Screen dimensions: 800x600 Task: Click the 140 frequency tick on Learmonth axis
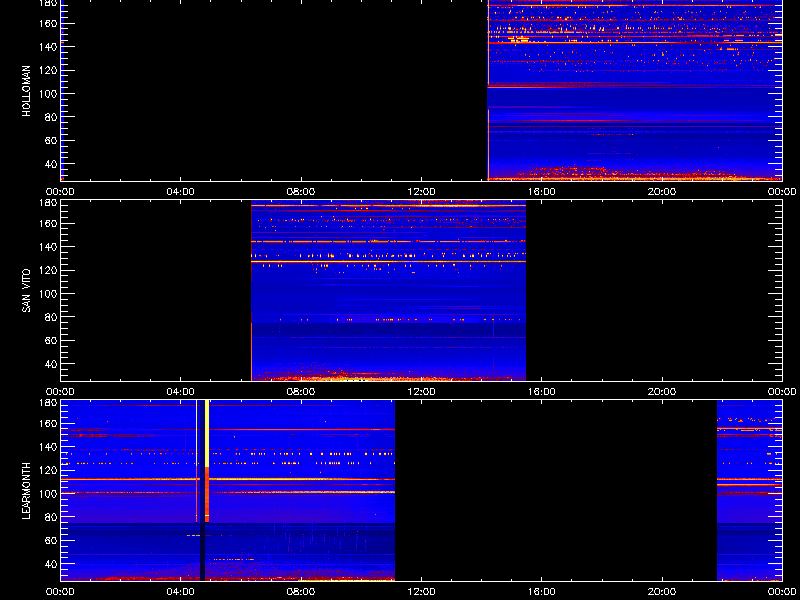tap(48, 447)
